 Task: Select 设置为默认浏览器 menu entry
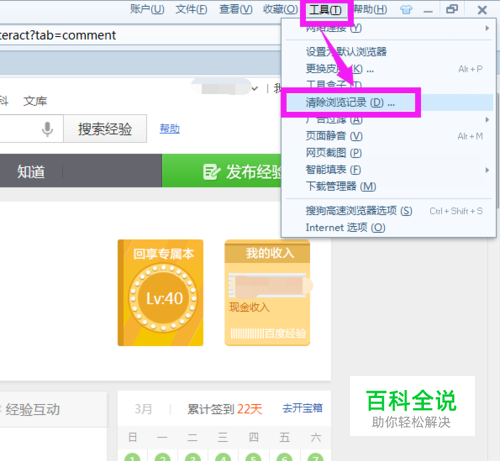coord(346,52)
